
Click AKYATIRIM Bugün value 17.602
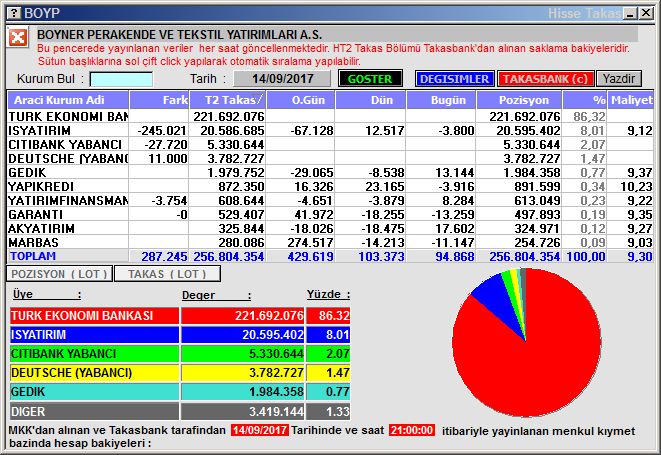click(x=454, y=229)
